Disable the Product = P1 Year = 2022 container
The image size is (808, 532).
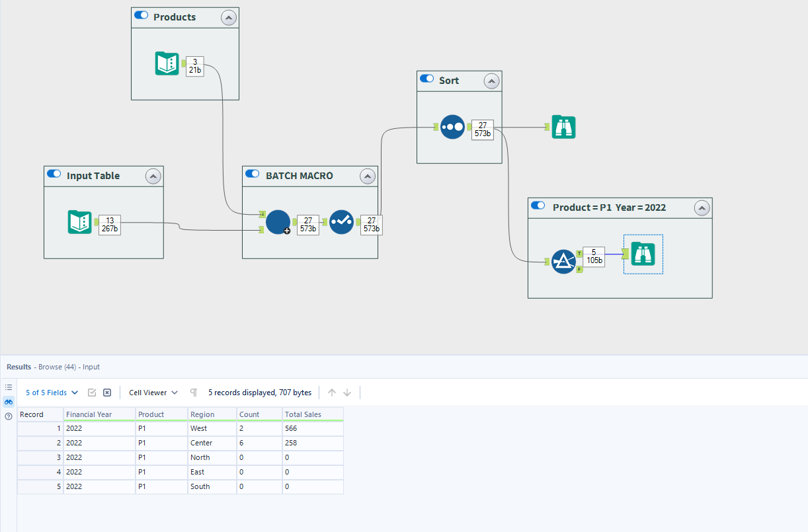click(537, 206)
